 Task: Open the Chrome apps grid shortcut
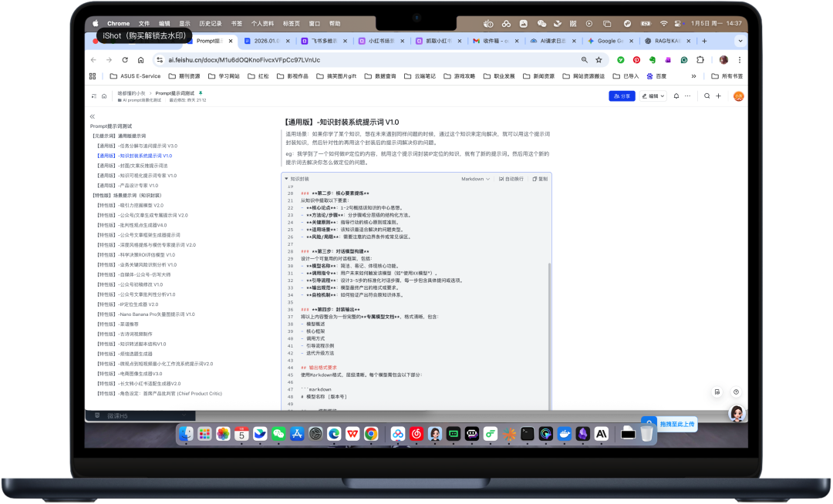tap(93, 76)
